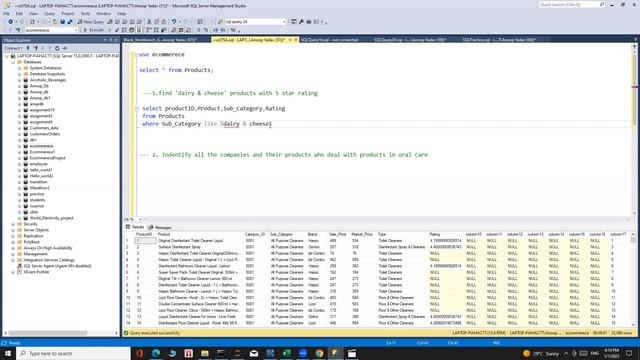Open the Help menu

(x=122, y=13)
